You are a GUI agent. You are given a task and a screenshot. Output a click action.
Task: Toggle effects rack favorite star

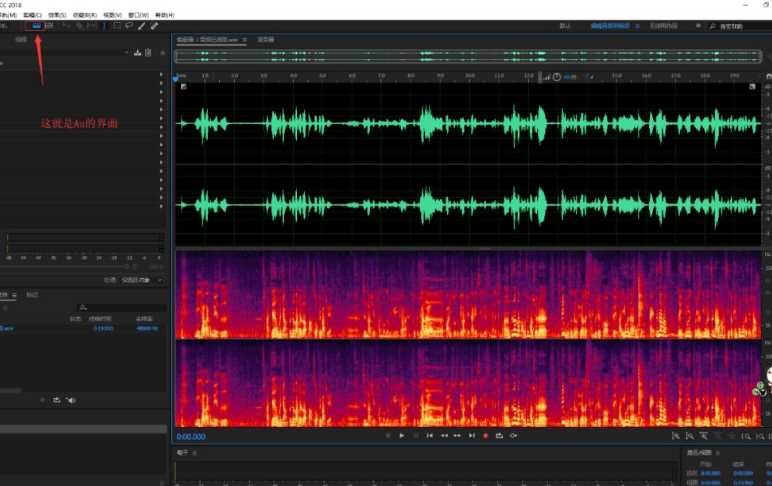point(162,53)
